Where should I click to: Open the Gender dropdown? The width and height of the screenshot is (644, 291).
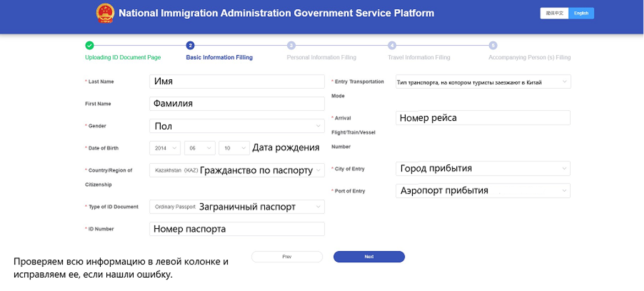tap(237, 126)
